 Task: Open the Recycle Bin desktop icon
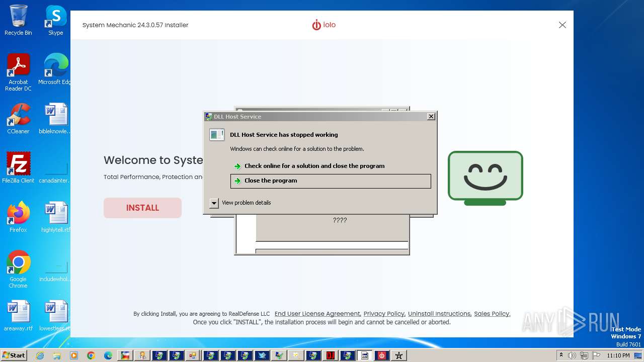pyautogui.click(x=18, y=20)
